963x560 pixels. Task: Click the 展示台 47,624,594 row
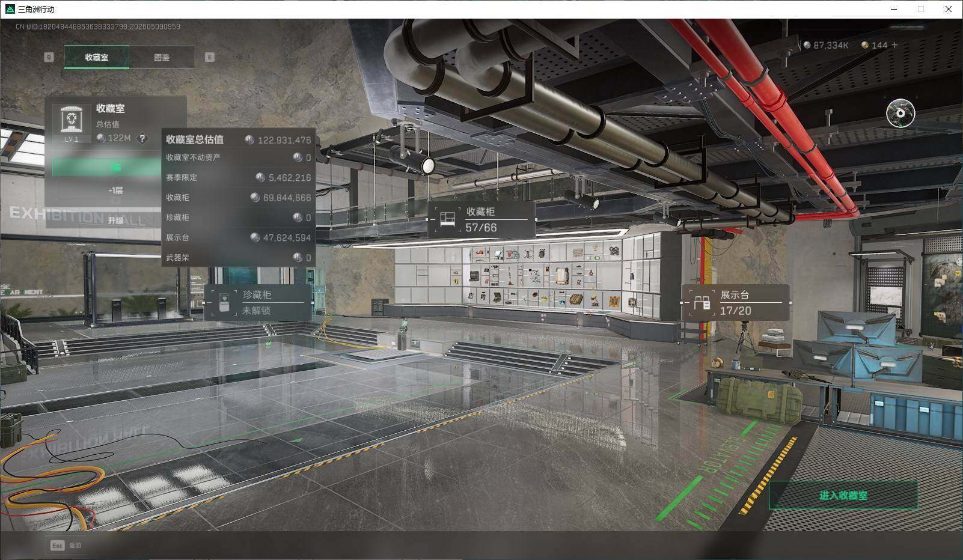tap(239, 237)
